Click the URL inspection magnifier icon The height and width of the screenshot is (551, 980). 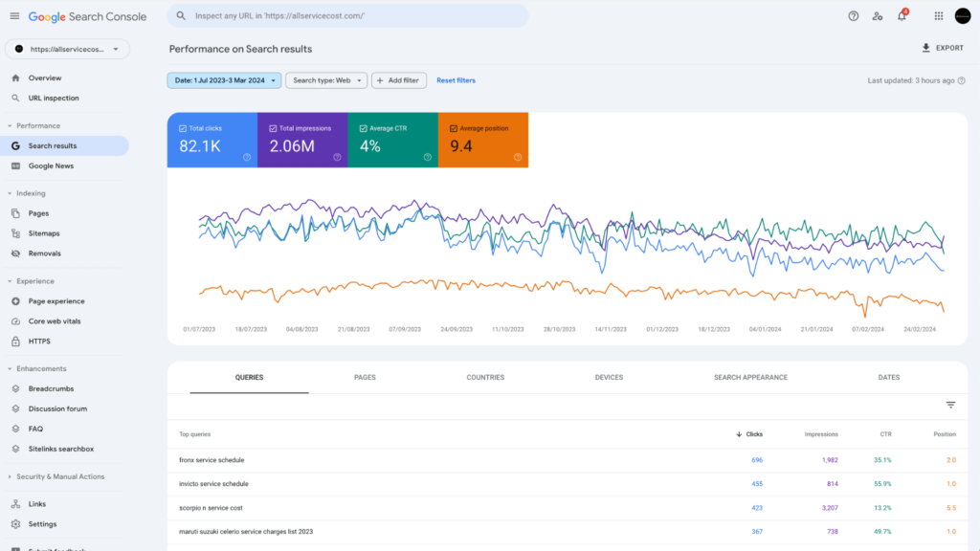[x=15, y=99]
